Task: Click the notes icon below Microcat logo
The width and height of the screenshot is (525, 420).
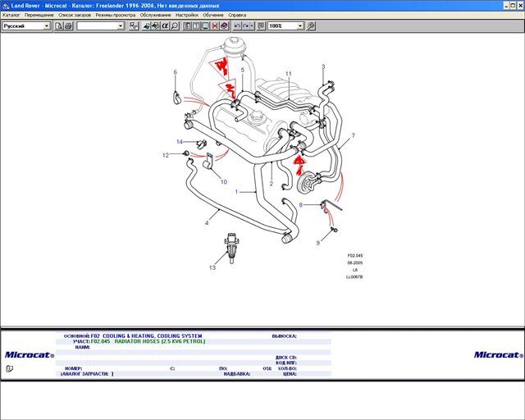Action: (9, 369)
